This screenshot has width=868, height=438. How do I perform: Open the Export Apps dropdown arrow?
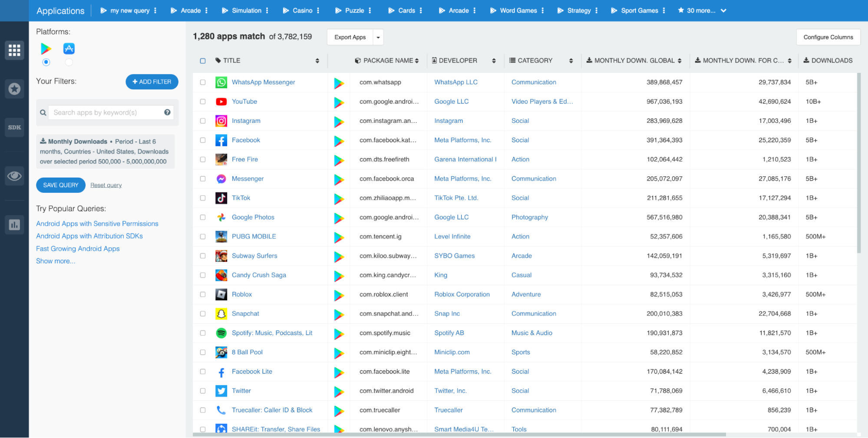tap(378, 37)
